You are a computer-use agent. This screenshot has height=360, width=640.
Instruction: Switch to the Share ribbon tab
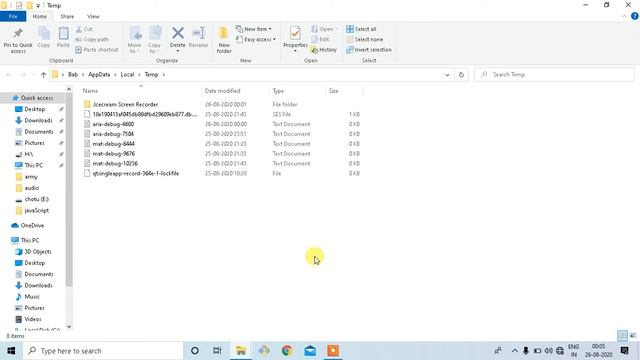(x=67, y=16)
